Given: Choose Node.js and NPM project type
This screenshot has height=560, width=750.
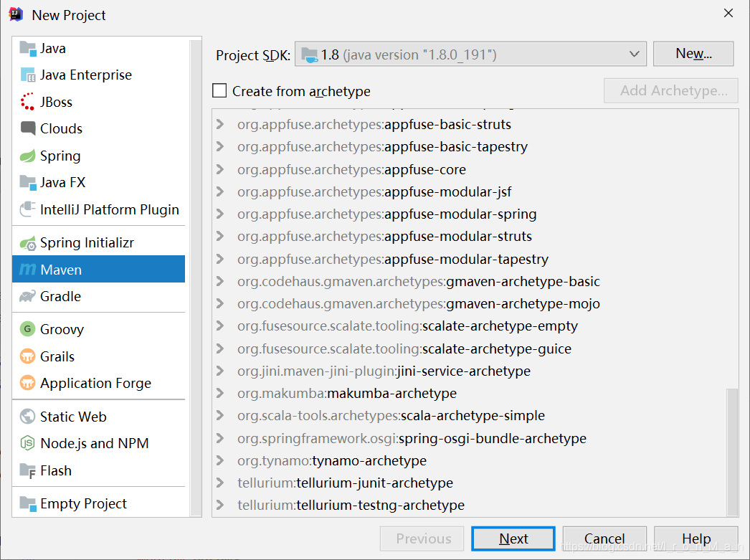Looking at the screenshot, I should [98, 443].
